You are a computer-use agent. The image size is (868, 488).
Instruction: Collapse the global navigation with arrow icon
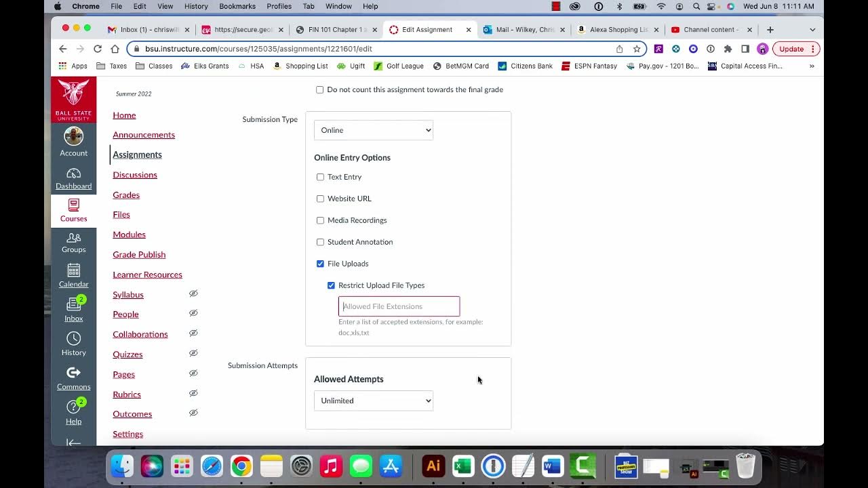73,443
